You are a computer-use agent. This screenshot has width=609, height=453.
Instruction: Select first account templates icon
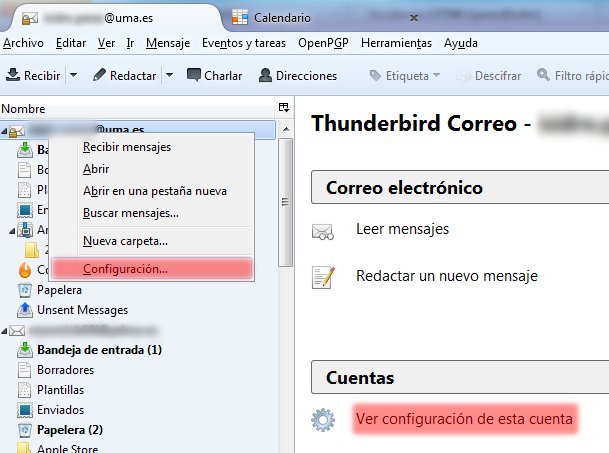(x=24, y=190)
